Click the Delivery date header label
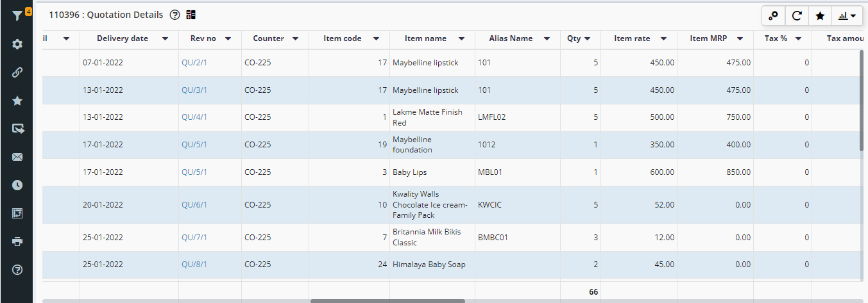 123,38
